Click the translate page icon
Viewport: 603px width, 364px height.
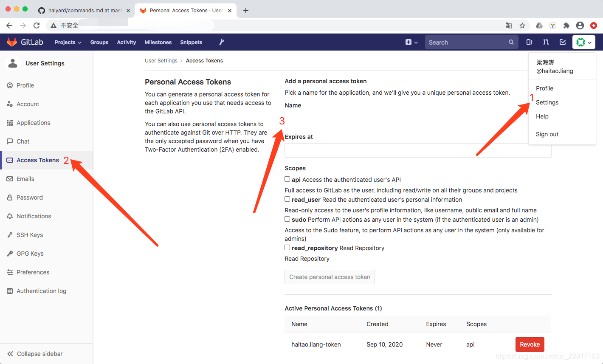(509, 25)
